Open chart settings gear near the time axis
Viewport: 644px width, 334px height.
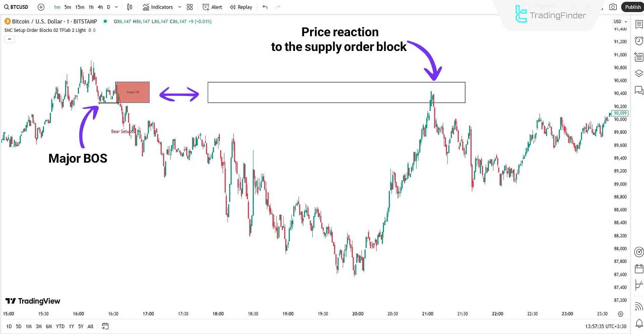pos(621,314)
